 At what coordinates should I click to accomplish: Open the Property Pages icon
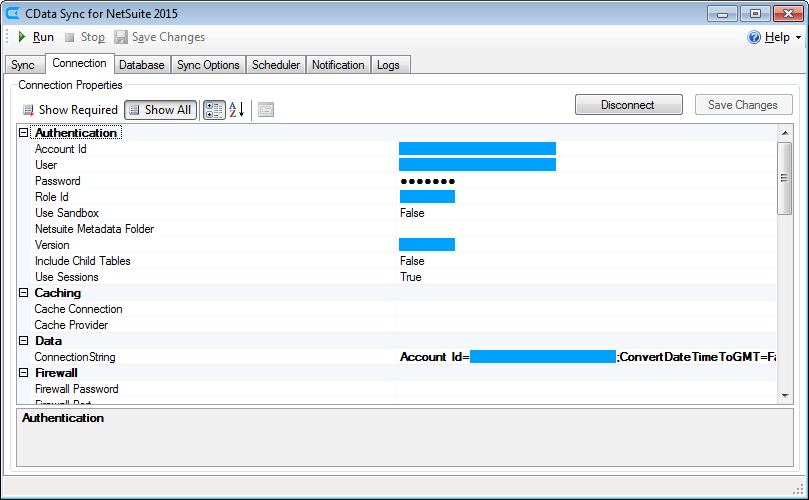pyautogui.click(x=266, y=110)
